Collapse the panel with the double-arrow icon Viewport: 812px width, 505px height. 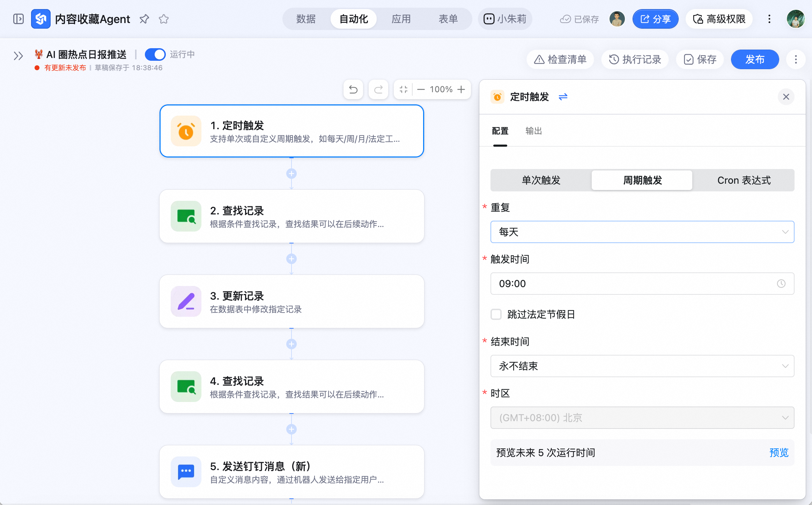point(17,55)
